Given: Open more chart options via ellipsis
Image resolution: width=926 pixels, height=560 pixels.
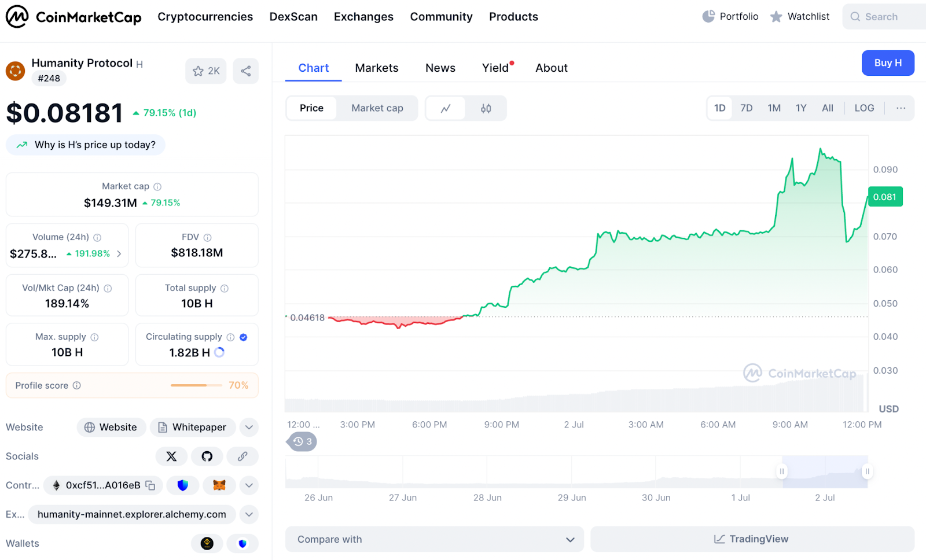Looking at the screenshot, I should pyautogui.click(x=900, y=108).
